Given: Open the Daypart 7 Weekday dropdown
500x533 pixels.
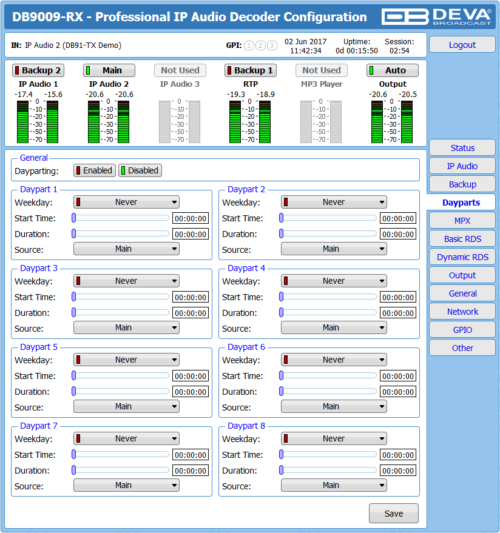Looking at the screenshot, I should [126, 439].
